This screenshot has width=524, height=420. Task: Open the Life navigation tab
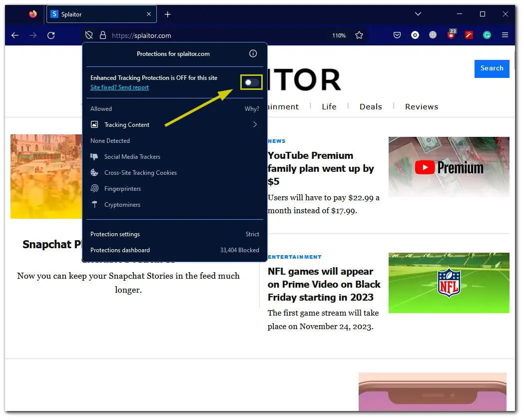coord(329,106)
